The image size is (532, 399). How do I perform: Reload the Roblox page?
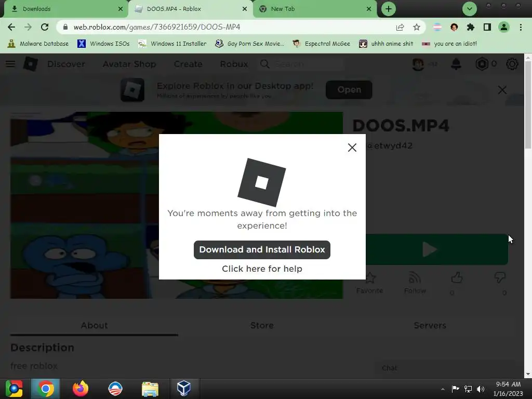tap(45, 27)
